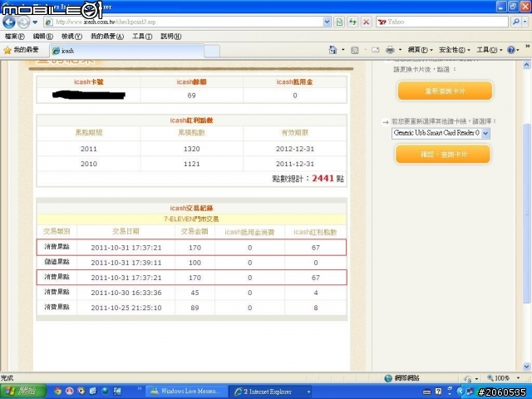Click the Yahoo search box
Image resolution: width=532 pixels, height=399 pixels.
click(442, 22)
